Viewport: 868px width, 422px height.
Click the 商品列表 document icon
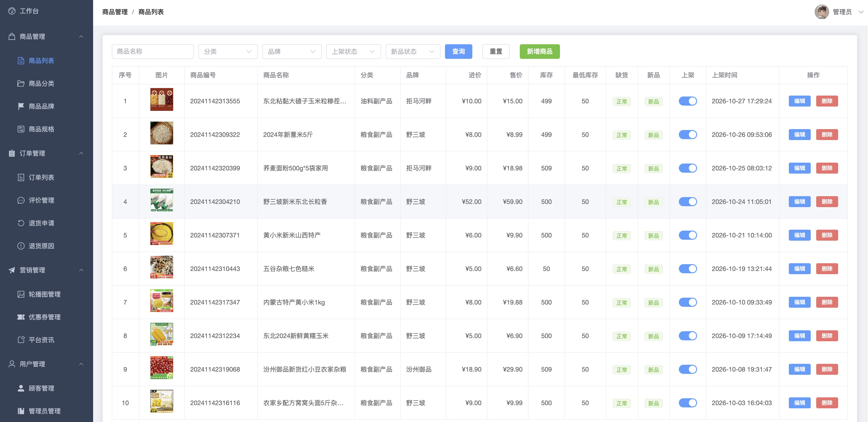coord(21,61)
